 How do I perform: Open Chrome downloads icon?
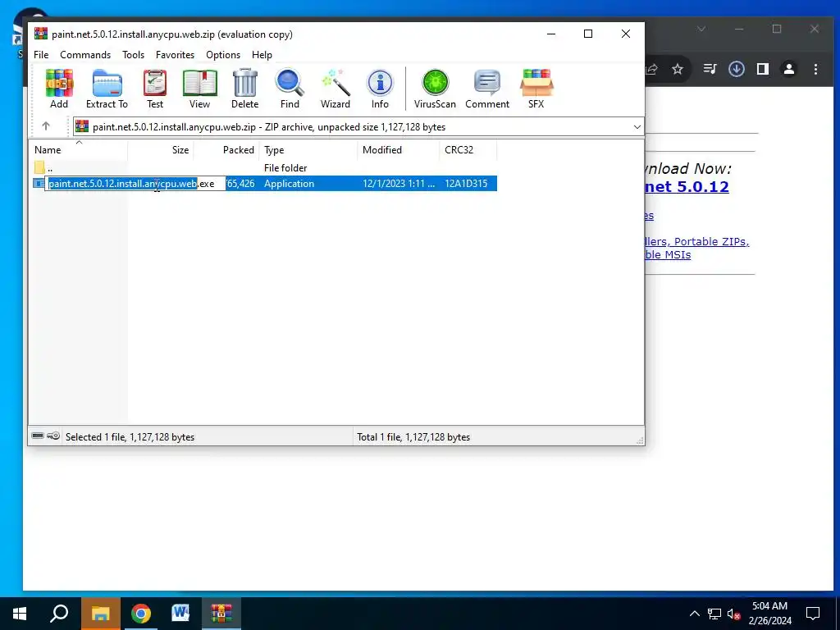737,69
